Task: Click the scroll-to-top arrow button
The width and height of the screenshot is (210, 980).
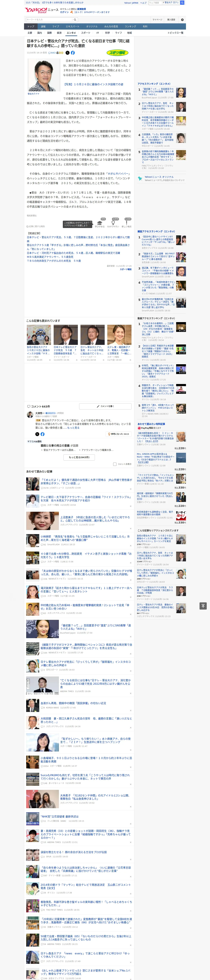Action: pyautogui.click(x=203, y=606)
